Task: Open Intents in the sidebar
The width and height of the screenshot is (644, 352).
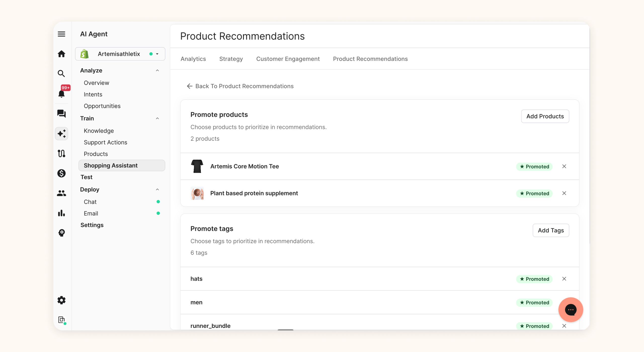Action: [x=93, y=95]
